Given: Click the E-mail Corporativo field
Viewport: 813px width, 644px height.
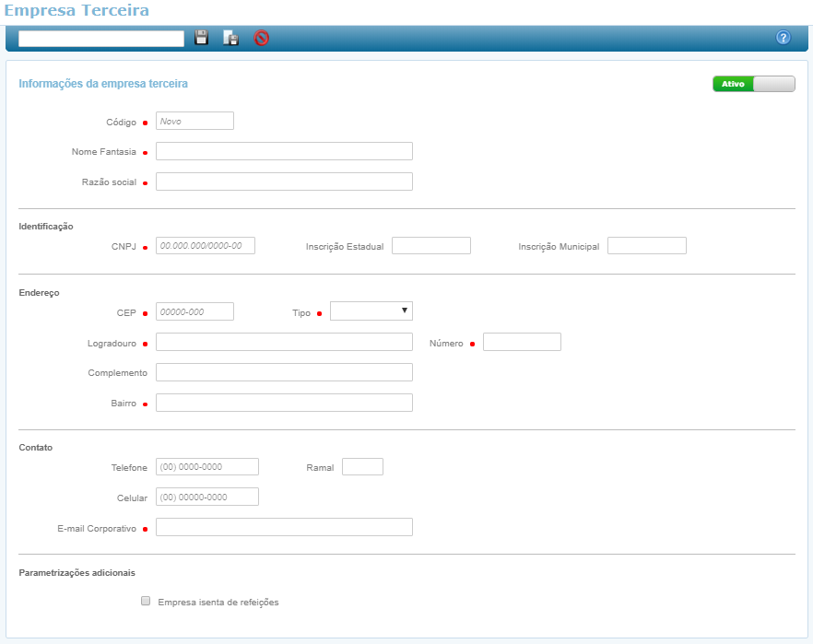Looking at the screenshot, I should [x=284, y=527].
